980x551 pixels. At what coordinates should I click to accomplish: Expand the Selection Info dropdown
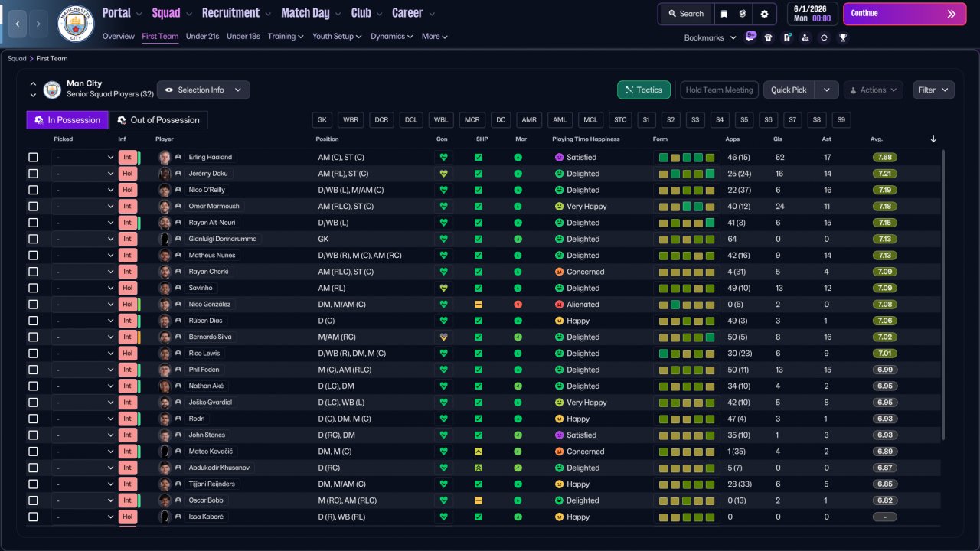(203, 90)
